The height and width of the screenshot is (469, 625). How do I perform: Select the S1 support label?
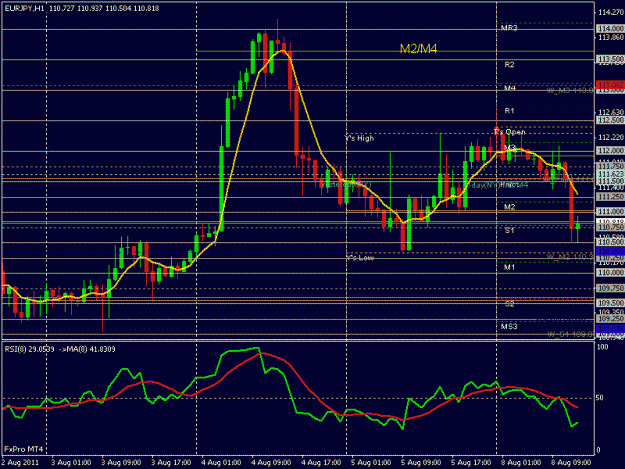(x=509, y=230)
